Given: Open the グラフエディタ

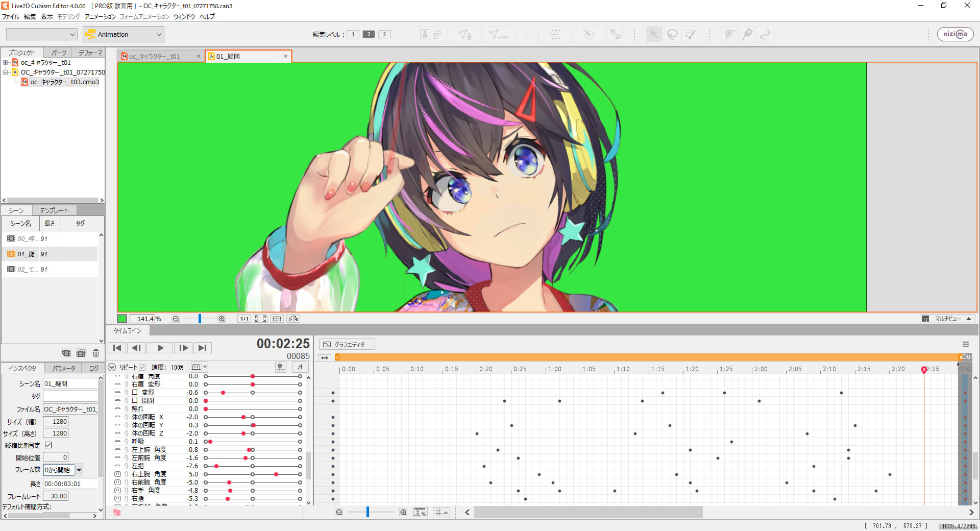Looking at the screenshot, I should tap(347, 344).
